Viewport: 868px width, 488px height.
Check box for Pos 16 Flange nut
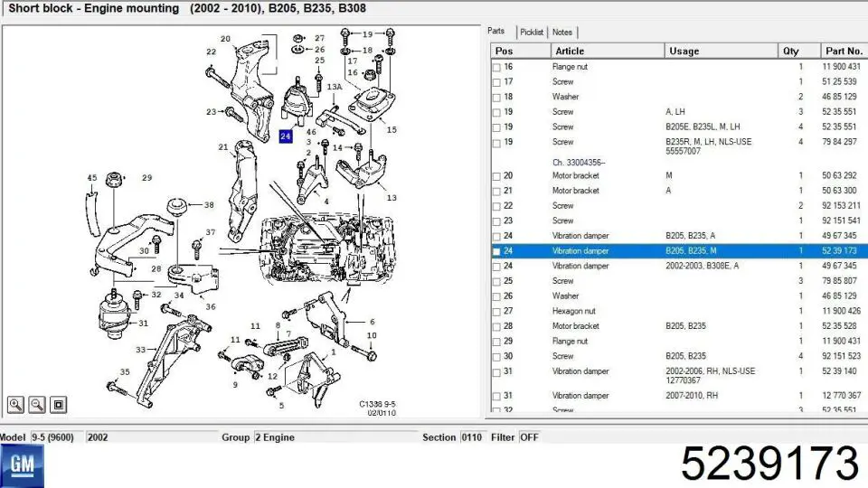pos(496,68)
